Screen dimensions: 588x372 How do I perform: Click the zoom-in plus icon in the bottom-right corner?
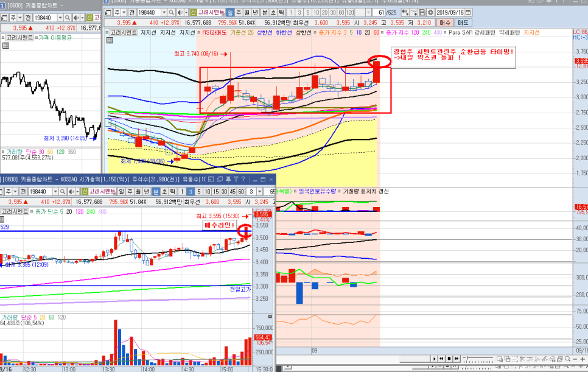point(583,359)
